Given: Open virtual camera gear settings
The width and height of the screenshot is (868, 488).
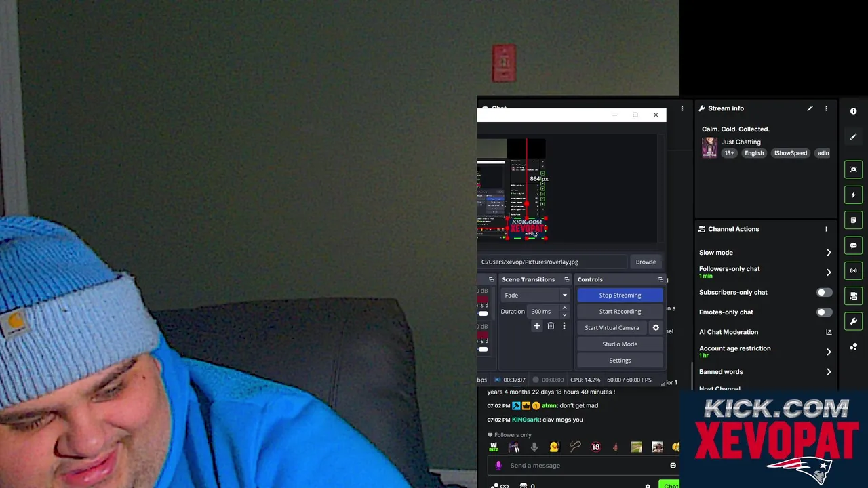Looking at the screenshot, I should (x=656, y=328).
